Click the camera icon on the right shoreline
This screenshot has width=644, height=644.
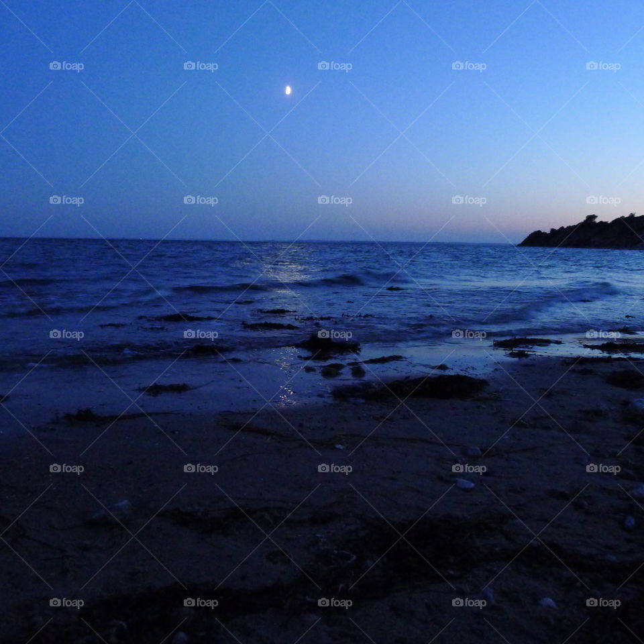point(590,332)
